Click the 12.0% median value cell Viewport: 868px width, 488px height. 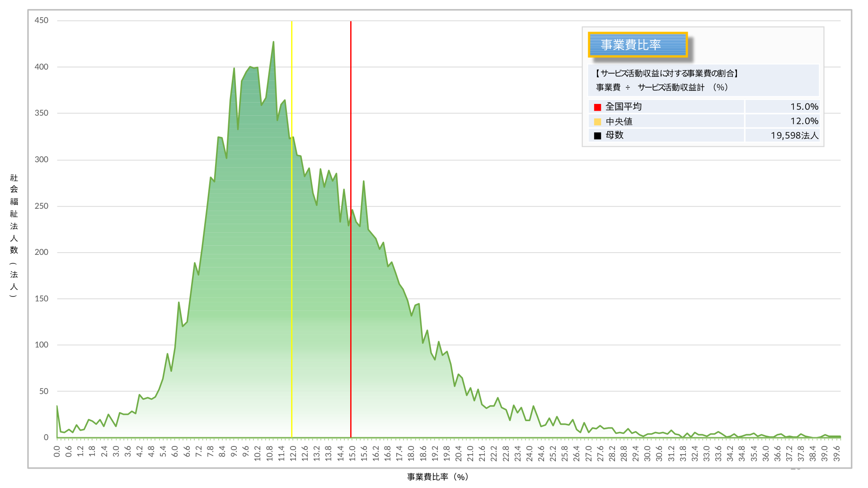(x=804, y=121)
